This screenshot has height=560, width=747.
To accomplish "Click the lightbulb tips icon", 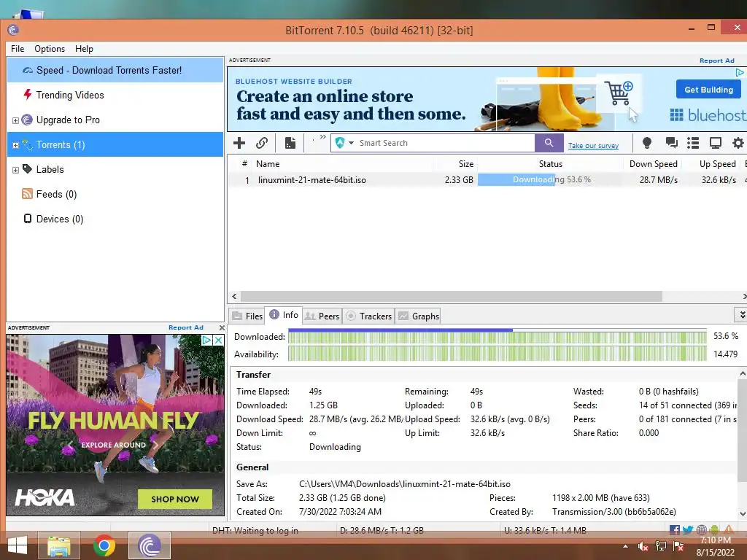I will click(646, 143).
